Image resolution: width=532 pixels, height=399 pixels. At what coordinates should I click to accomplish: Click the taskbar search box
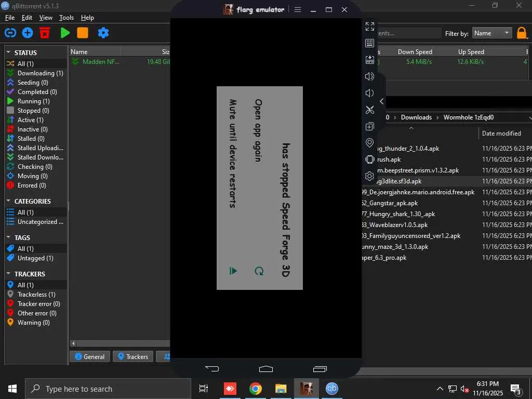(108, 389)
